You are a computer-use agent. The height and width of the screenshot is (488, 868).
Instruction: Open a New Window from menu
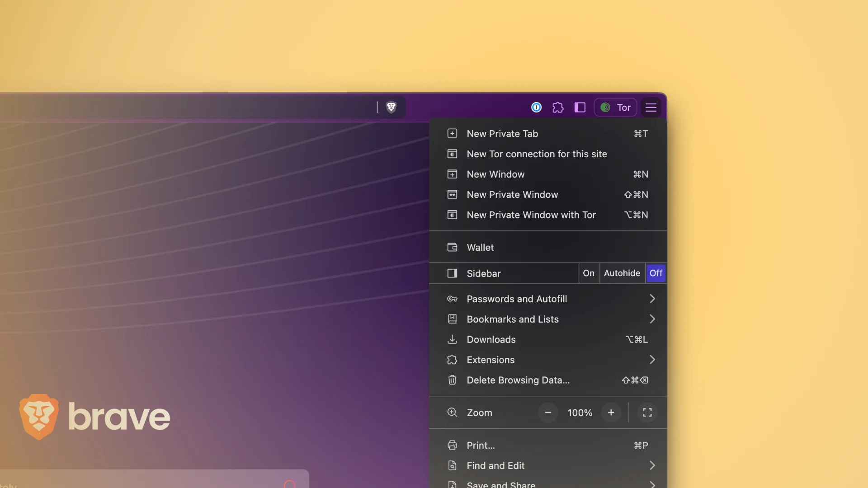[x=548, y=174]
